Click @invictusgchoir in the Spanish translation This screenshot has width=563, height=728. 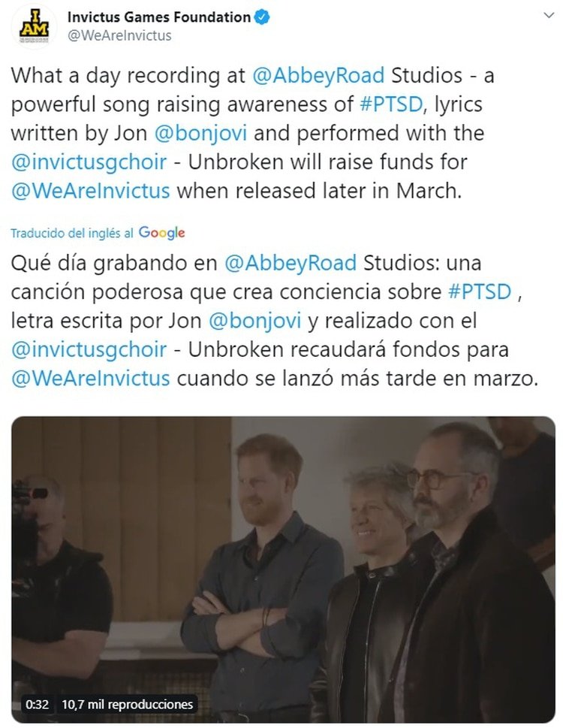coord(89,350)
